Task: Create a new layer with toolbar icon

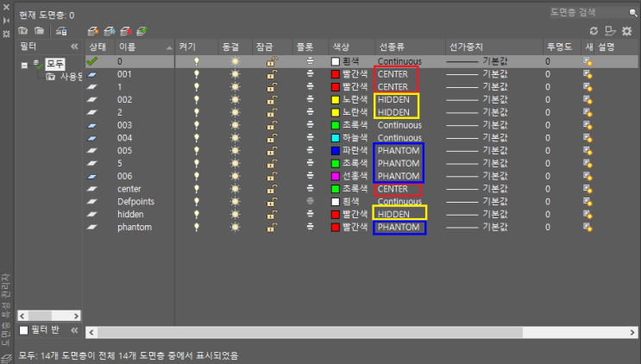Action: coord(93,31)
